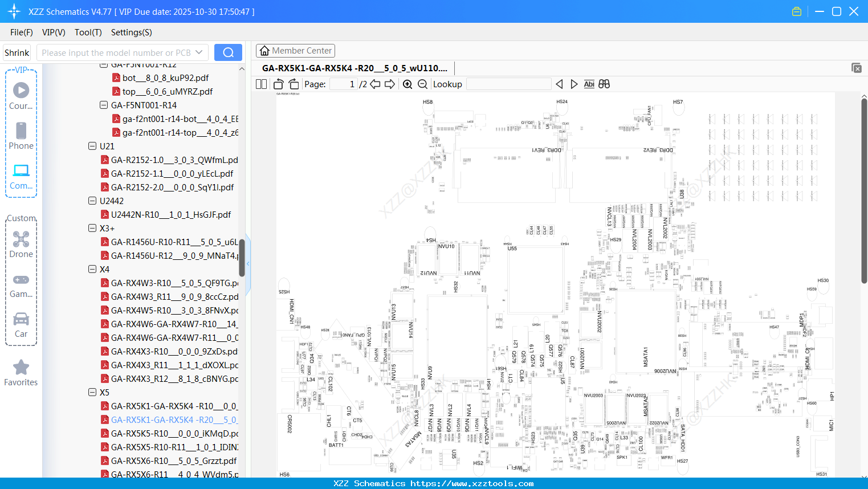Select the Computer category icon
This screenshot has height=489, width=868.
click(21, 176)
